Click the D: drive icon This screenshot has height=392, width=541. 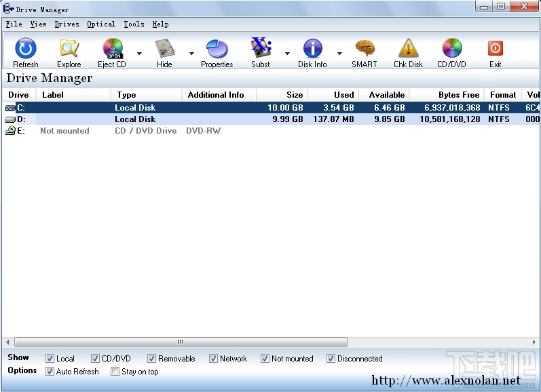pyautogui.click(x=10, y=119)
